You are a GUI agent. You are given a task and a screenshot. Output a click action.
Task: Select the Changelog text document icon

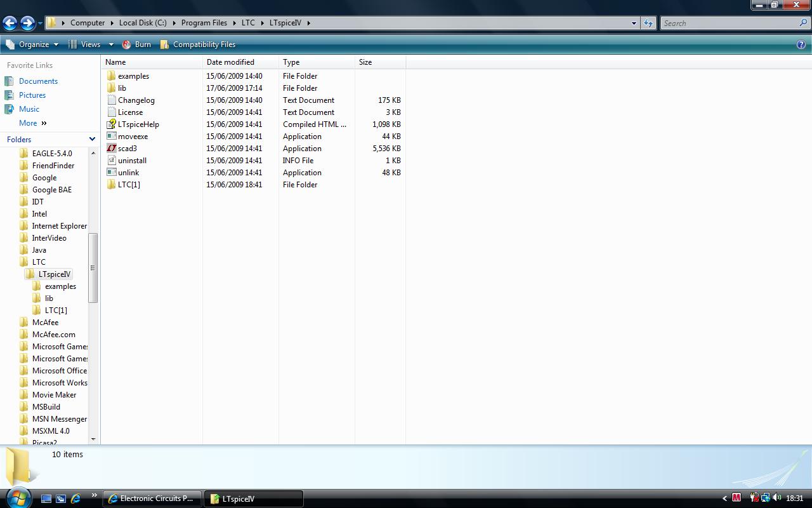[112, 100]
